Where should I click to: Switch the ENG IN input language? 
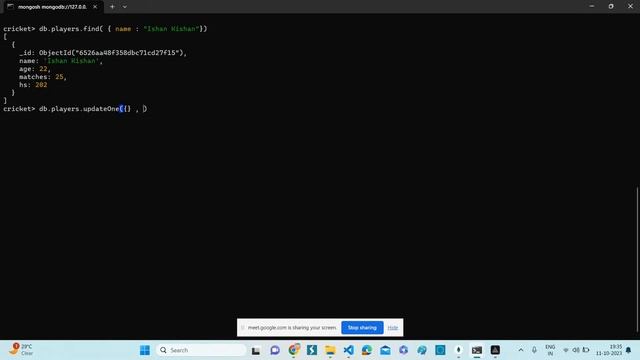[550, 350]
